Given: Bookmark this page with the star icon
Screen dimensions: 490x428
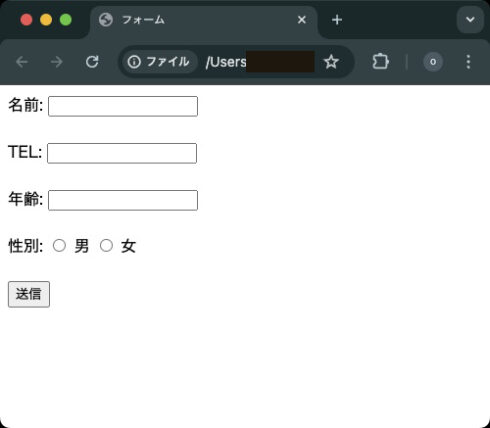Looking at the screenshot, I should coord(331,62).
